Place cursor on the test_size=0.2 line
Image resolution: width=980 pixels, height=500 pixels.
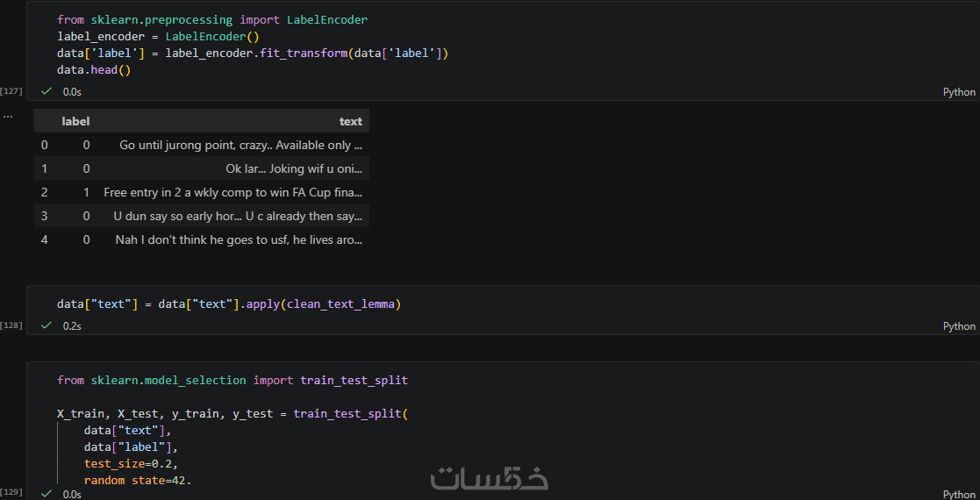(x=133, y=464)
